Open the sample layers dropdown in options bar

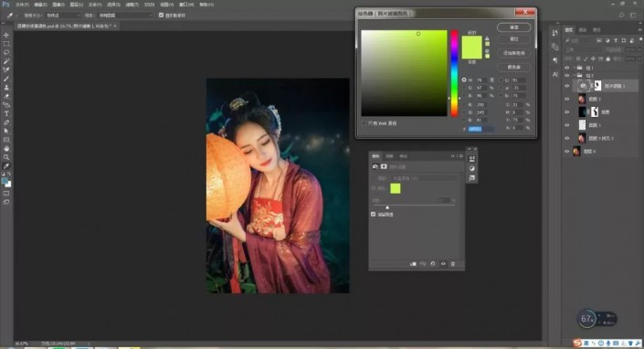(125, 16)
